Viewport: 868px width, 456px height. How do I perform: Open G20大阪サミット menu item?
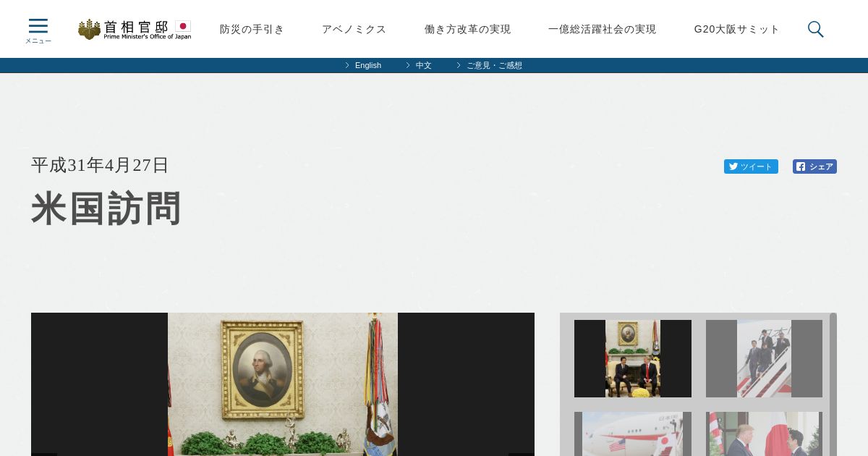[x=737, y=29]
